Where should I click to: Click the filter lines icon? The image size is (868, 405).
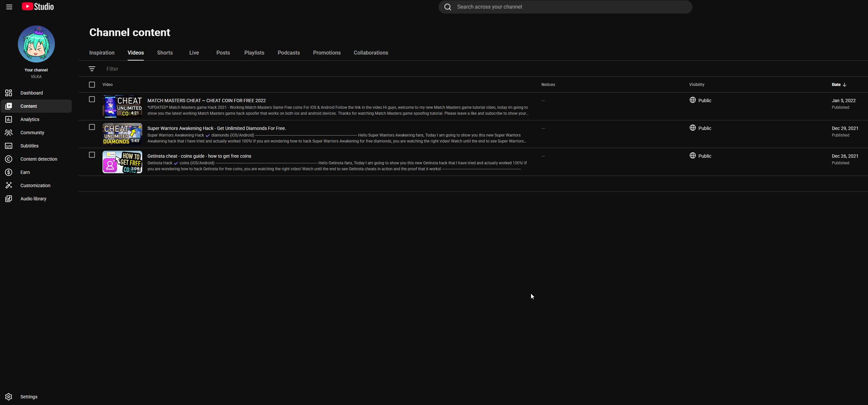(92, 69)
